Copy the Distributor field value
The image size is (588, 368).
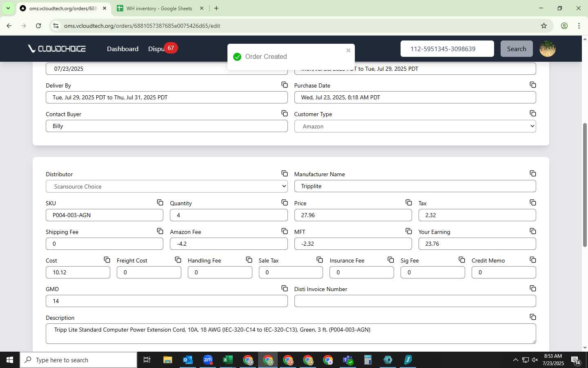(285, 173)
